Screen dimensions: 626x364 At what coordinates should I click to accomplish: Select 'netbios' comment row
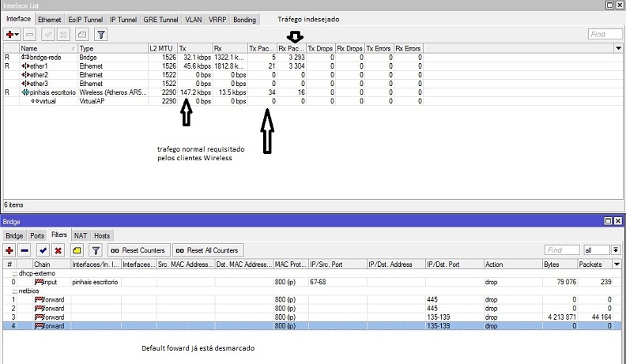(311, 291)
